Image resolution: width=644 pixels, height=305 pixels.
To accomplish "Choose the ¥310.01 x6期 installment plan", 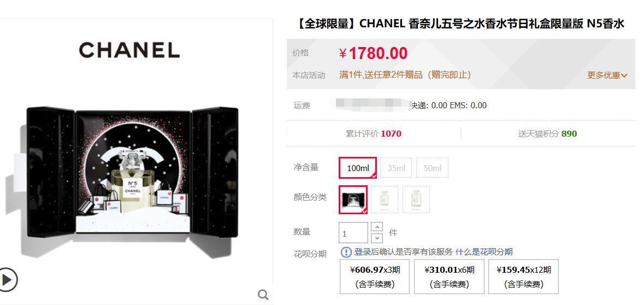I will point(450,277).
